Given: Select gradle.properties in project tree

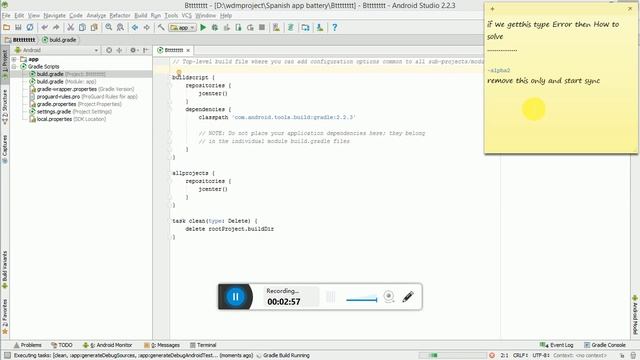Looking at the screenshot, I should tap(75, 104).
